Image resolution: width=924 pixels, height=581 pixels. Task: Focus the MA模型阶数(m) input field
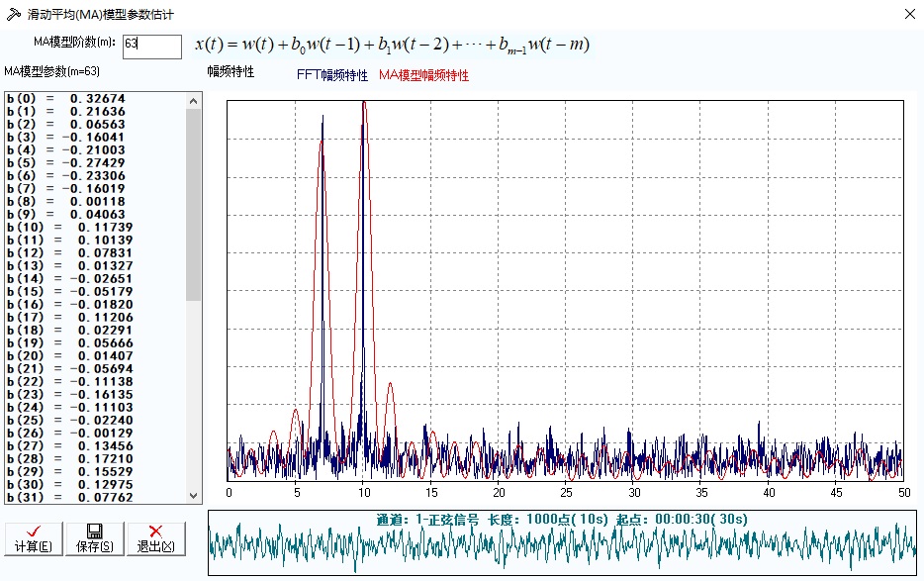[x=152, y=47]
